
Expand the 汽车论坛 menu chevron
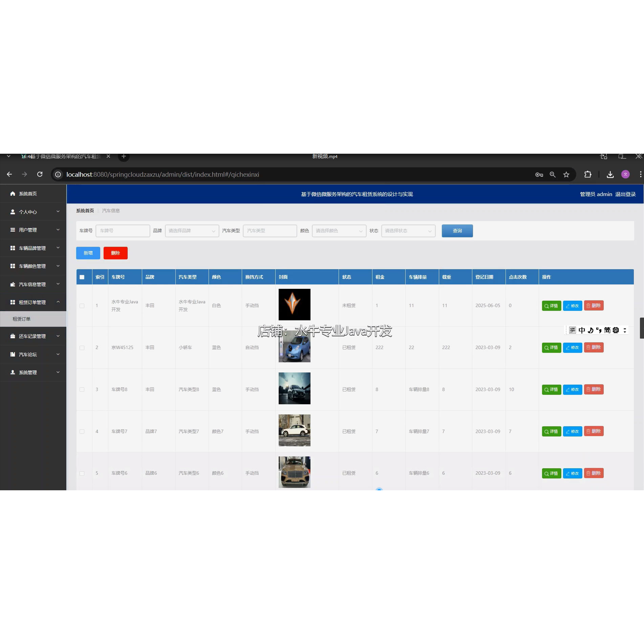pos(58,354)
